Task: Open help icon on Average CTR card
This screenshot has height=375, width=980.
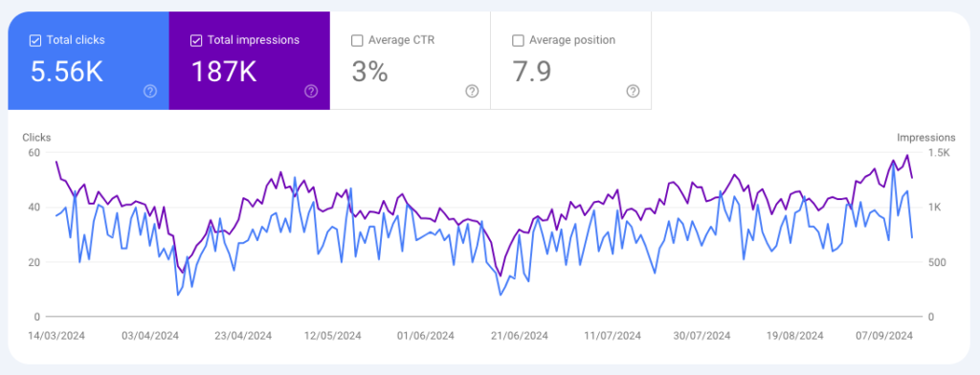Action: click(472, 91)
